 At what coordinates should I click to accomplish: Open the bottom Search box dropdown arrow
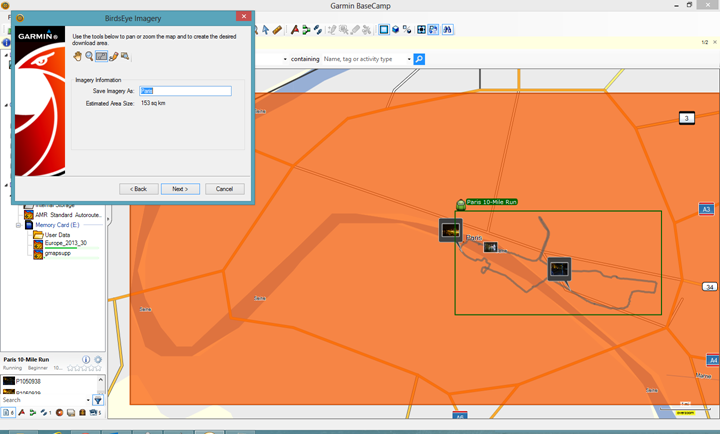pos(88,400)
